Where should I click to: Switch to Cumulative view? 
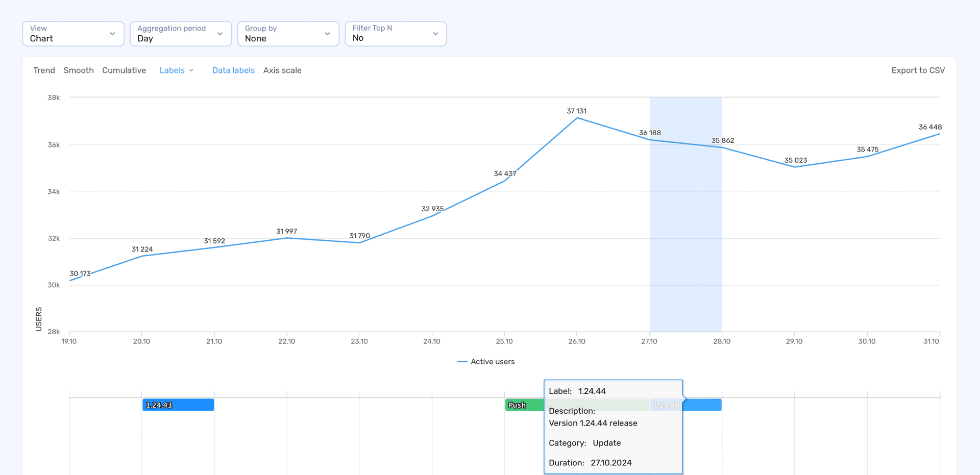[124, 70]
